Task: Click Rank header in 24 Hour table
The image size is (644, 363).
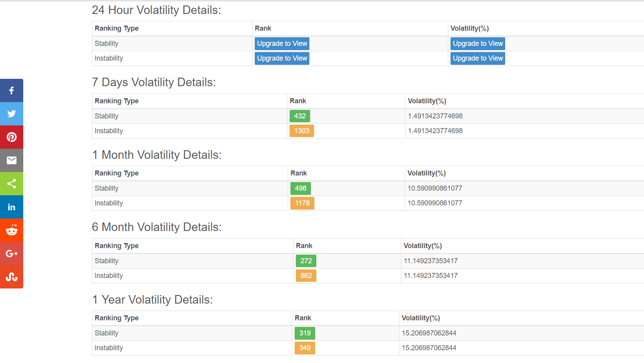Action: (x=263, y=28)
